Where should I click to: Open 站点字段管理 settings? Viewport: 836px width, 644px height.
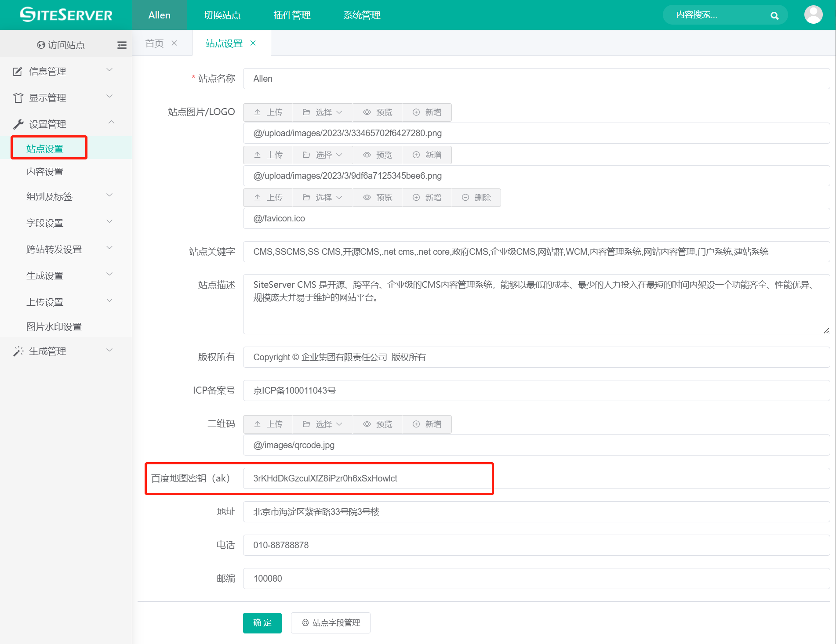[x=331, y=623]
